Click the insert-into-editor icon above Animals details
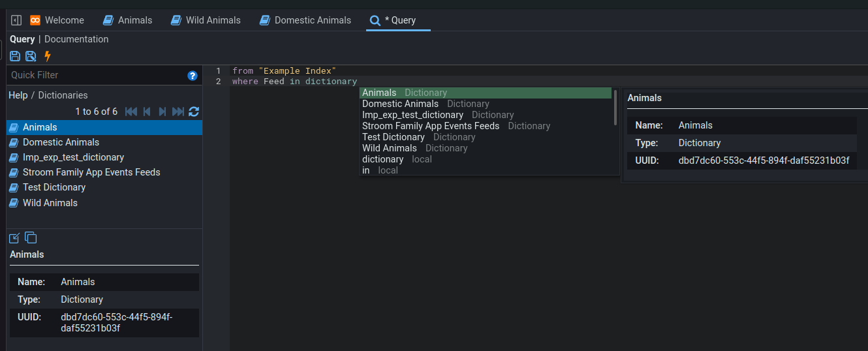Screen dimensions: 868x351 [15, 237]
